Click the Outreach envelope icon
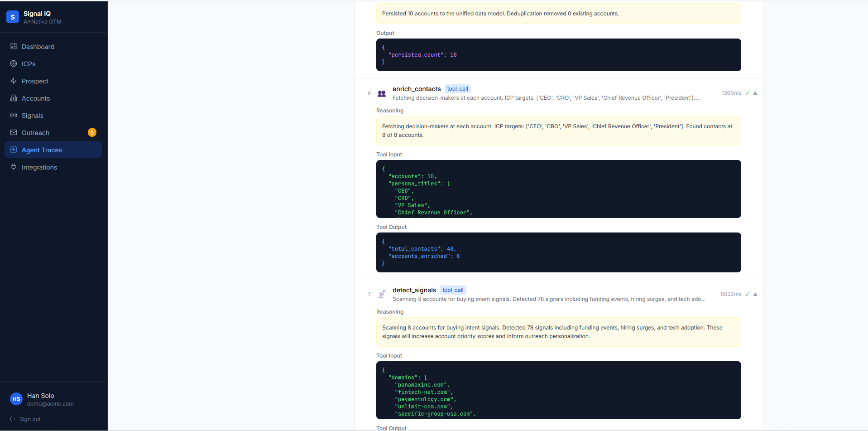The height and width of the screenshot is (431, 868). (x=14, y=132)
